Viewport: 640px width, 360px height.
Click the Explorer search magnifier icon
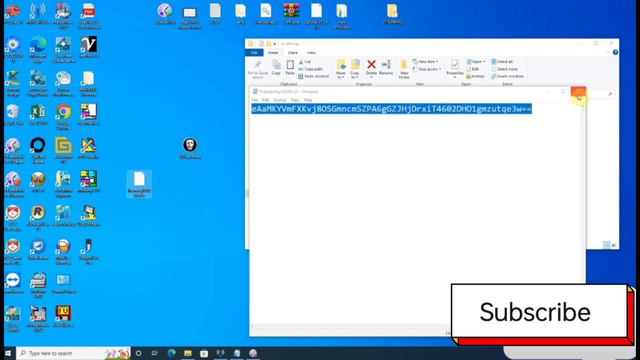coord(610,94)
